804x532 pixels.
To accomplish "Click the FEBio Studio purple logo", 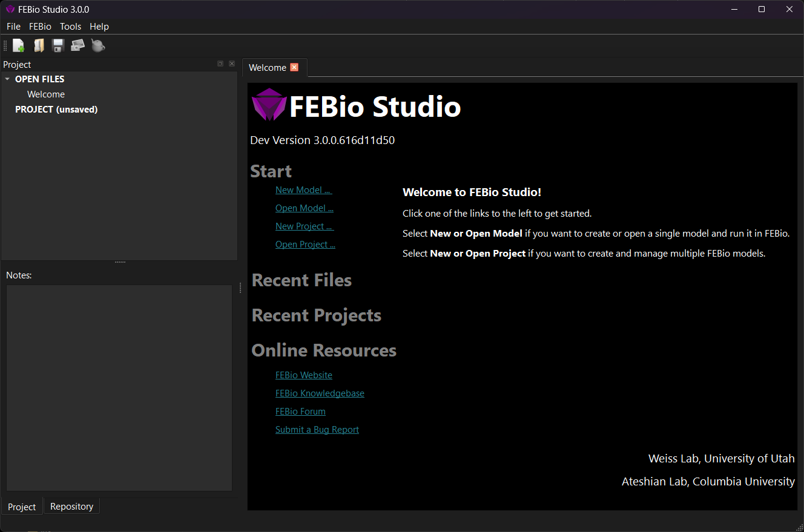I will (x=269, y=105).
